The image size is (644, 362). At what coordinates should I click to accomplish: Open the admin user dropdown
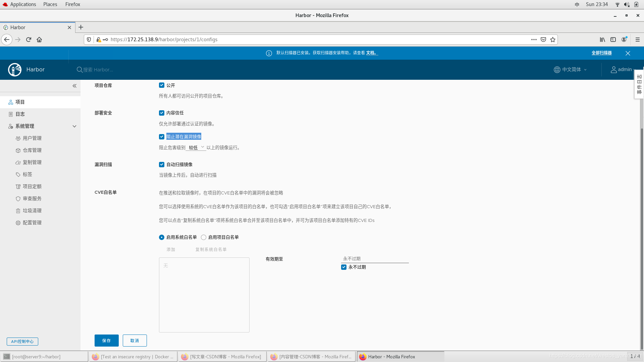click(x=623, y=70)
